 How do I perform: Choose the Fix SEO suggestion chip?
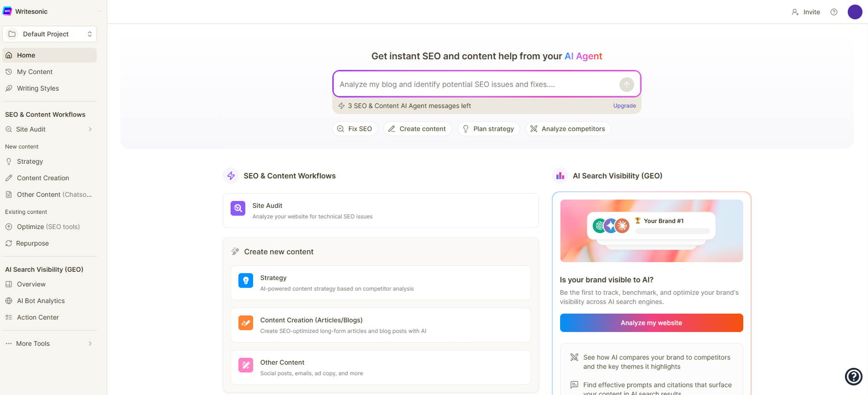(355, 129)
